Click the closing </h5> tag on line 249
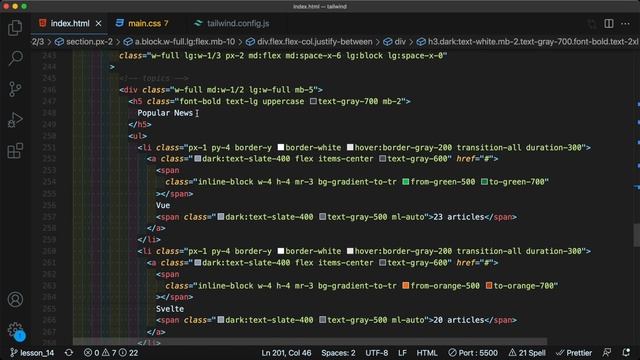 pyautogui.click(x=140, y=124)
